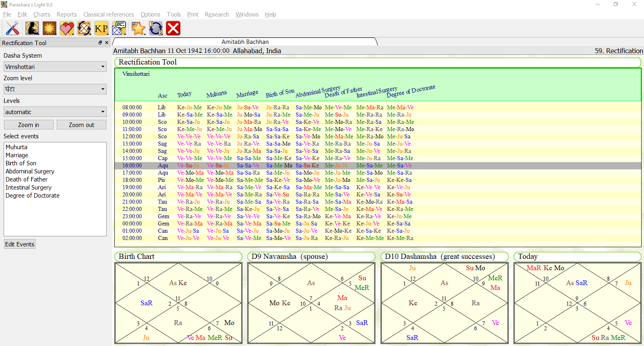Click the 02:00:00 time row
This screenshot has height=346, width=644.
378,238
